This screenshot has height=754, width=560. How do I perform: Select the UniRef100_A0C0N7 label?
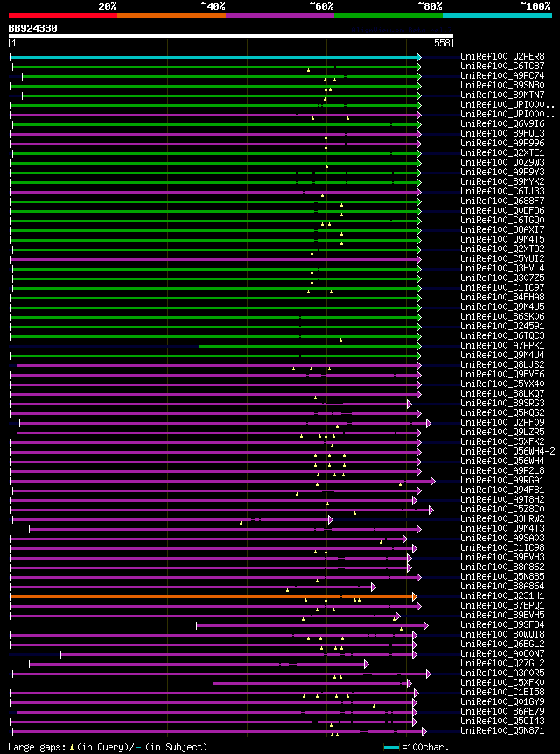click(x=502, y=653)
